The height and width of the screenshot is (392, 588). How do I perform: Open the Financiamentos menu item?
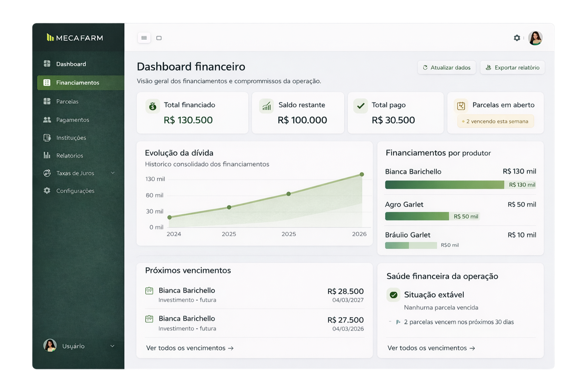81,83
